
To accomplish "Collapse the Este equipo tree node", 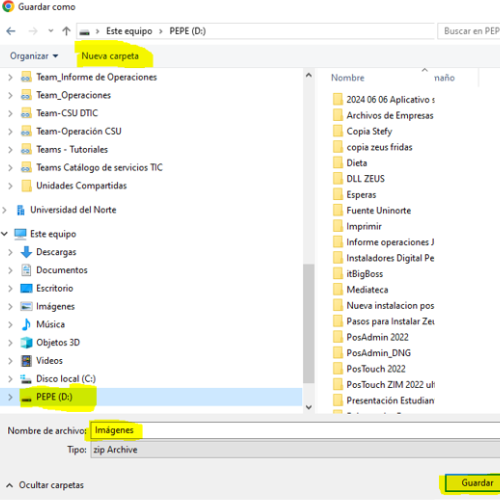I will pos(4,234).
